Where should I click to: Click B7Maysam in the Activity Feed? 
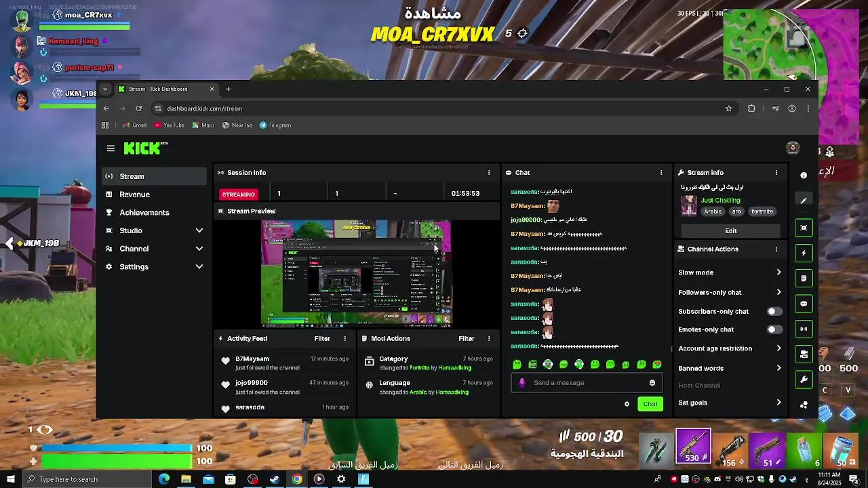coord(252,359)
